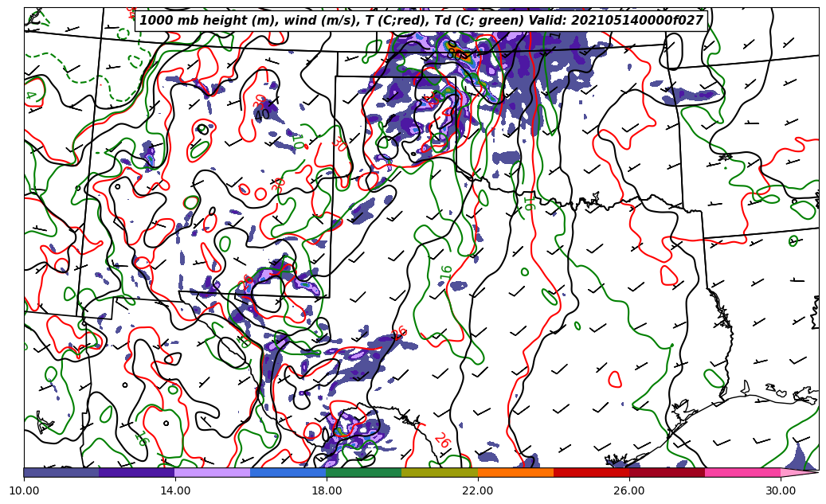Click the 14.00 colorbar tick label
826x504 pixels.
(x=175, y=491)
